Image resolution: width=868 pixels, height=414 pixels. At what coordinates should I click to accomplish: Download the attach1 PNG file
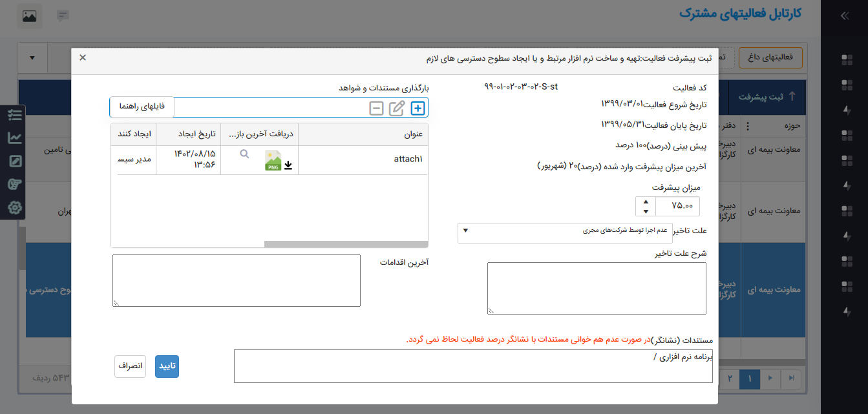click(288, 165)
